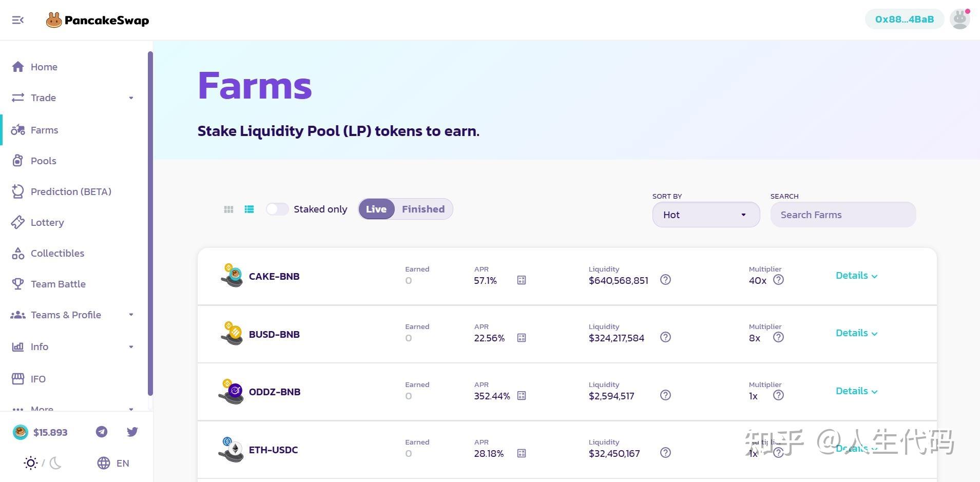980x482 pixels.
Task: Open Pools in the sidebar
Action: 43,161
